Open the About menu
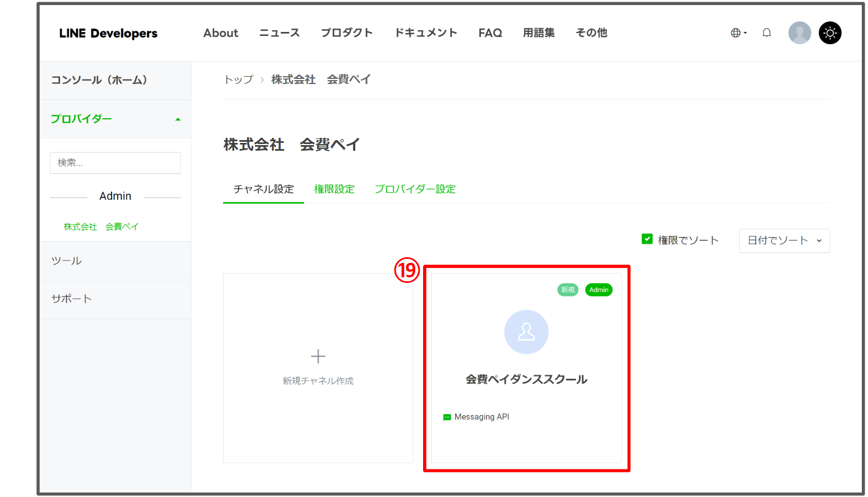Viewport: 868px width, 497px height. 221,33
